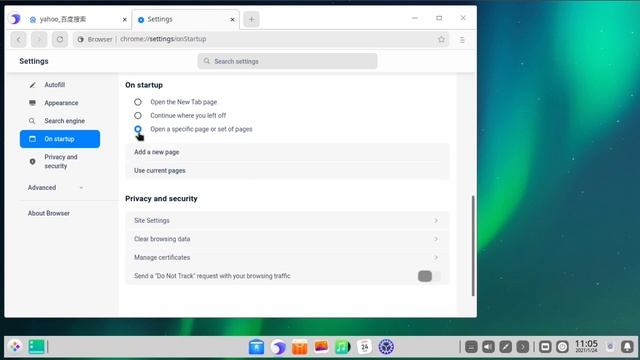640x360 pixels.
Task: Click chevron next to Manage certificates
Action: (436, 258)
